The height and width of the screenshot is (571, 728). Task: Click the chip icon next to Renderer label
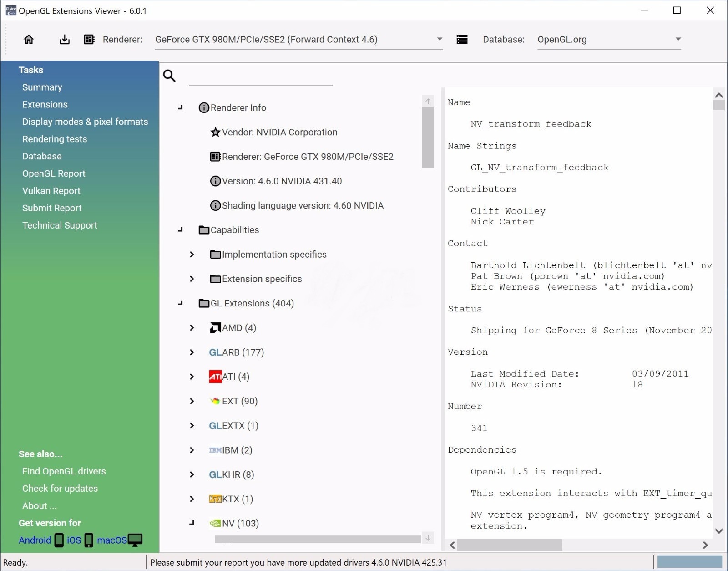point(89,39)
